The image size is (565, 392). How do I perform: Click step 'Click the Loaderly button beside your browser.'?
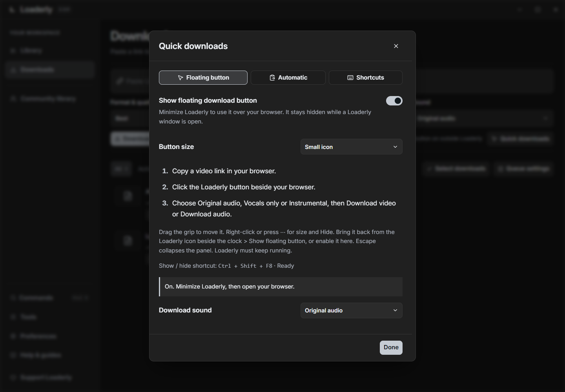coord(244,187)
